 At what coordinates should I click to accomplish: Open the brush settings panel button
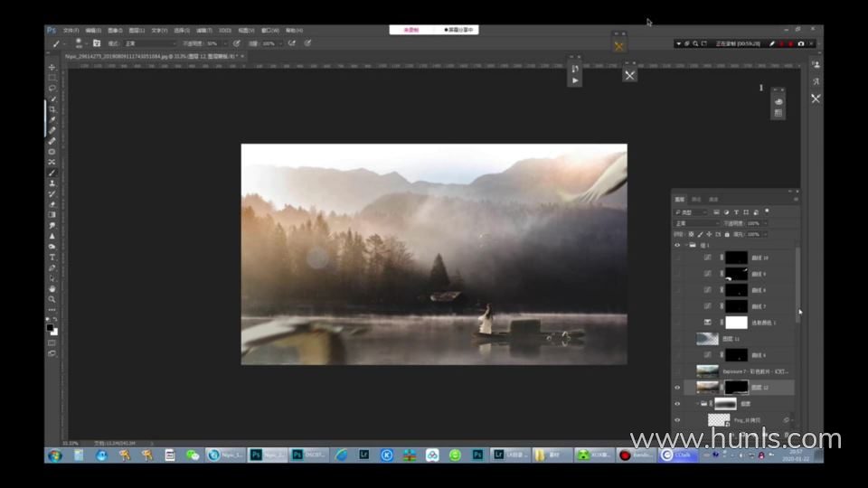pyautogui.click(x=97, y=43)
